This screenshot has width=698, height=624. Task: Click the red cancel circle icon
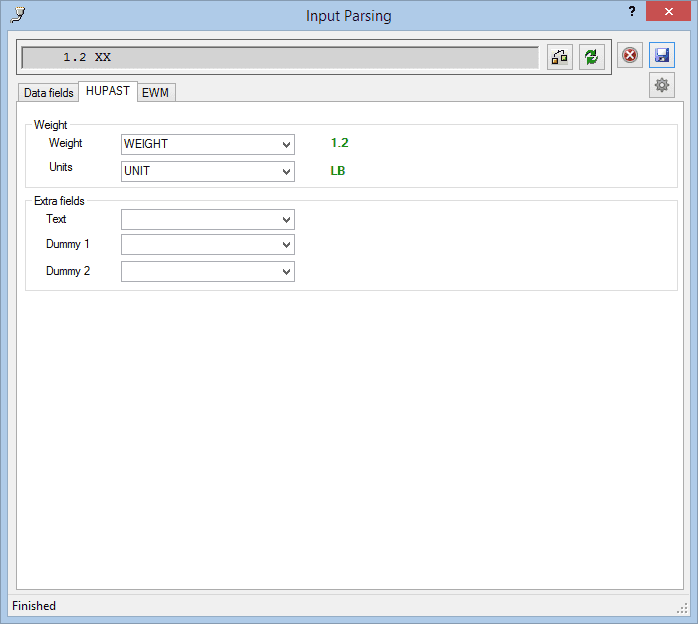coord(629,55)
